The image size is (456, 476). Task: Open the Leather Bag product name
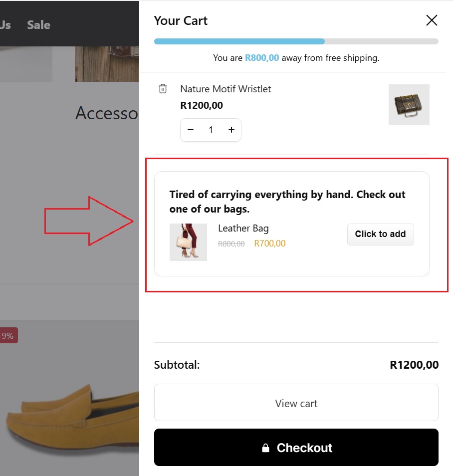(x=243, y=229)
